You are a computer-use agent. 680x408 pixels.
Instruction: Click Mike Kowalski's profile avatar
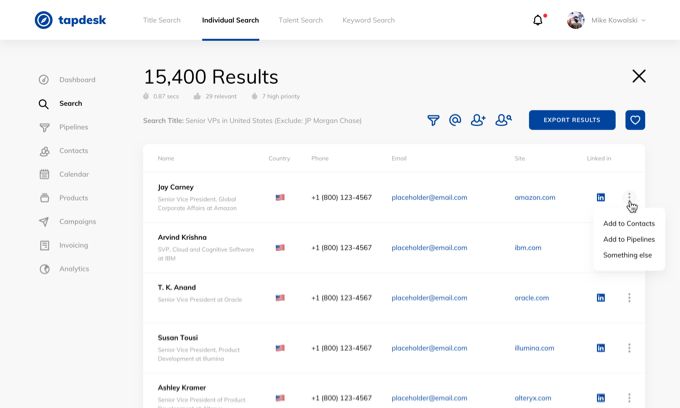(575, 20)
